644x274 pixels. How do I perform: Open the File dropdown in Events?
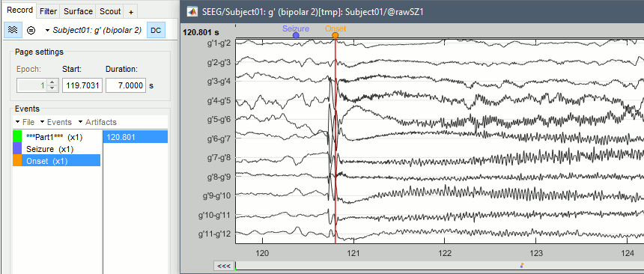[25, 122]
